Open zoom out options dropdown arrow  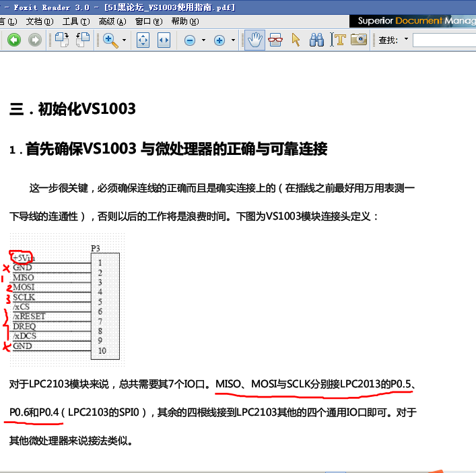tap(203, 40)
